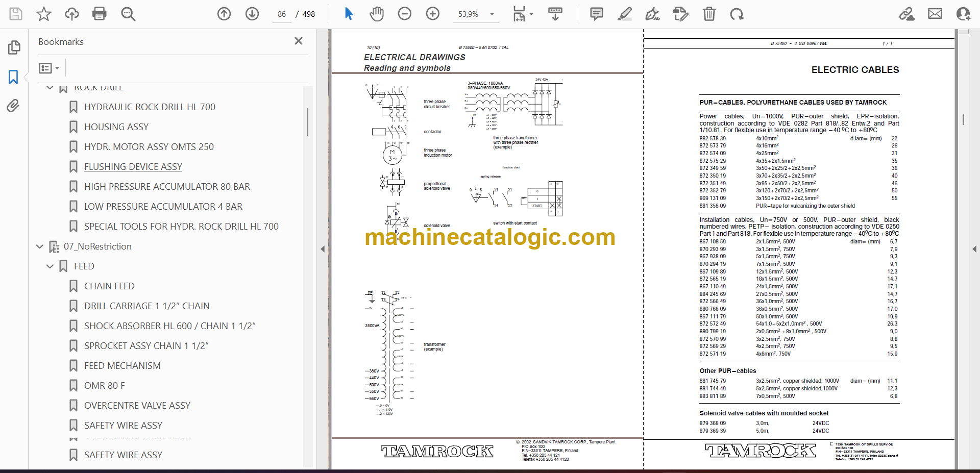Image resolution: width=980 pixels, height=473 pixels.
Task: Click the share link icon
Action: tap(907, 14)
